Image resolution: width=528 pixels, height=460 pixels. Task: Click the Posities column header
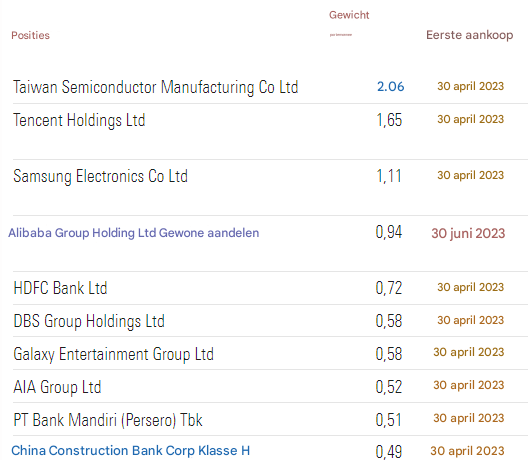(x=30, y=35)
